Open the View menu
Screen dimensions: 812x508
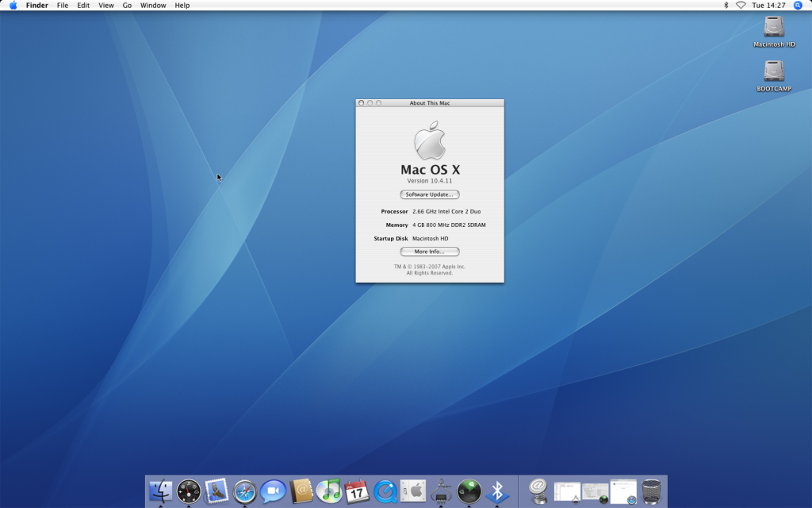[x=106, y=6]
